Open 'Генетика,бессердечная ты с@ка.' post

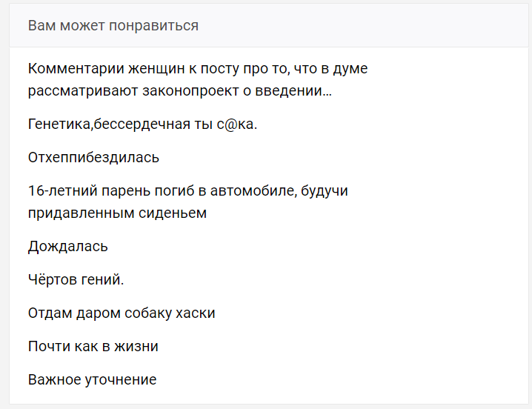click(x=142, y=124)
